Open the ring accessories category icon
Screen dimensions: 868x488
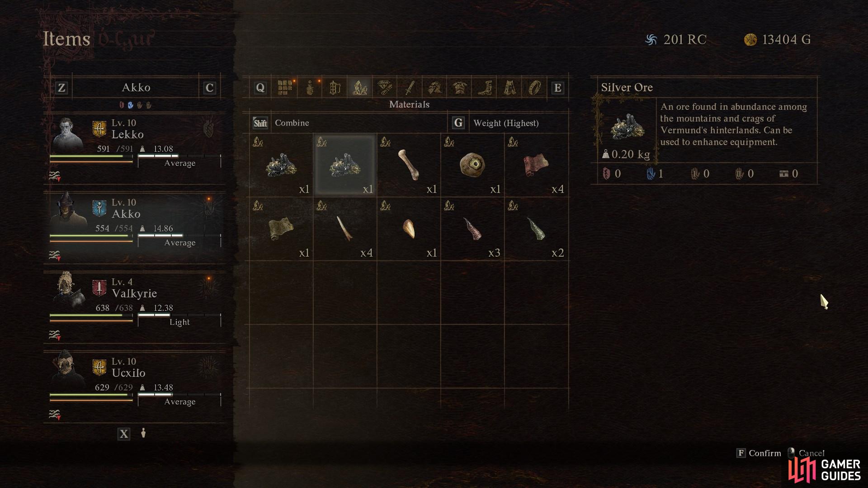click(535, 88)
